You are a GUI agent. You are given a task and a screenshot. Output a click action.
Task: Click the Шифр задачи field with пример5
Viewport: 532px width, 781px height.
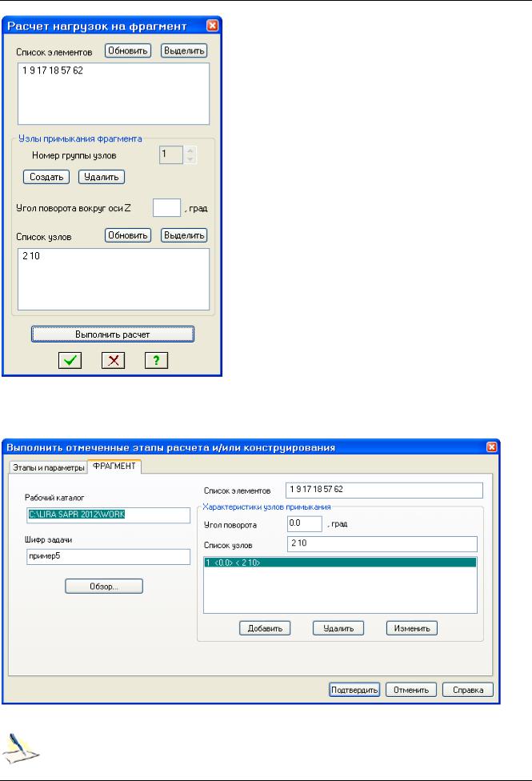pos(109,556)
